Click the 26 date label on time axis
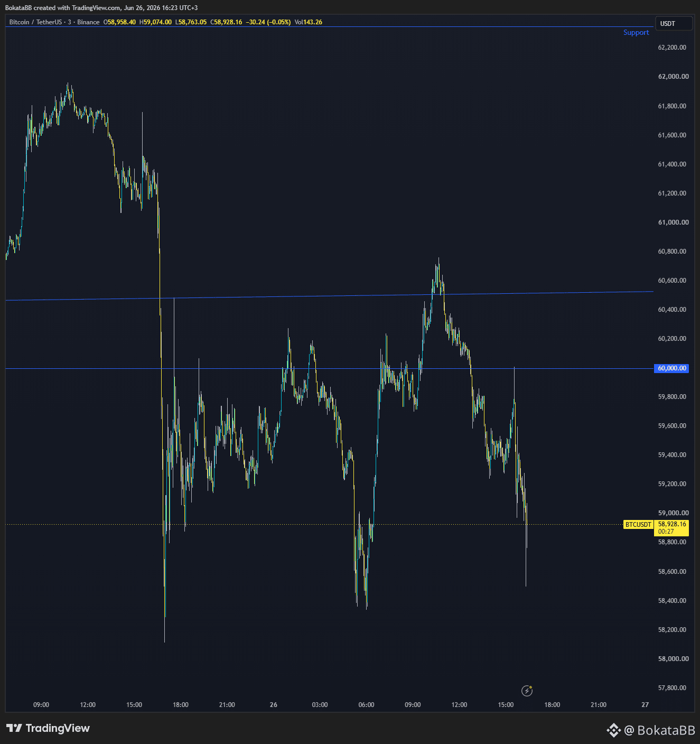The height and width of the screenshot is (744, 700). pyautogui.click(x=273, y=705)
